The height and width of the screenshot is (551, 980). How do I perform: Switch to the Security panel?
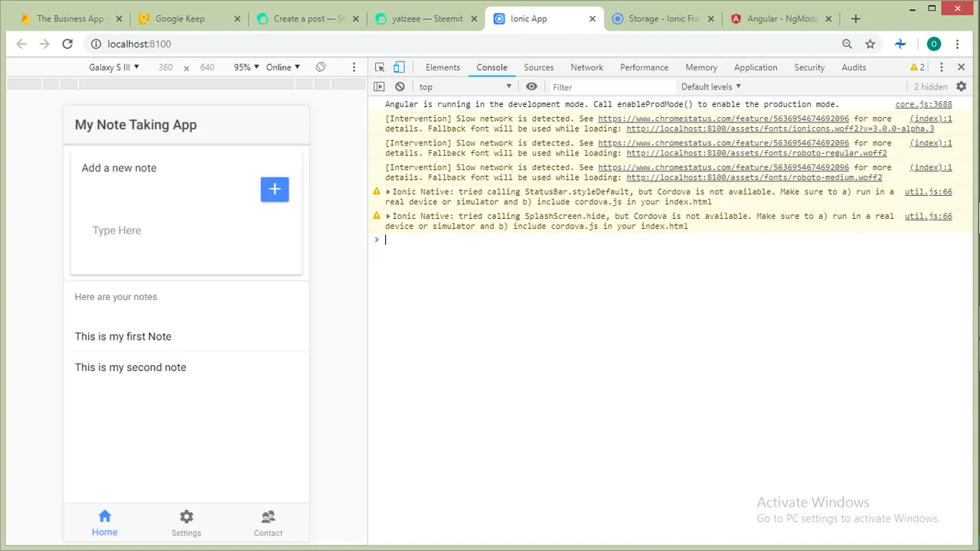[x=809, y=67]
